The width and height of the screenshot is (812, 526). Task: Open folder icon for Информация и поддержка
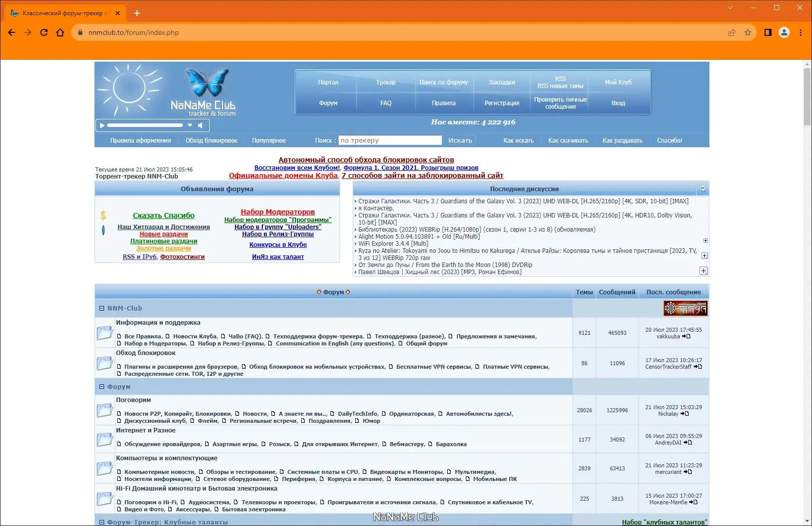tap(105, 332)
